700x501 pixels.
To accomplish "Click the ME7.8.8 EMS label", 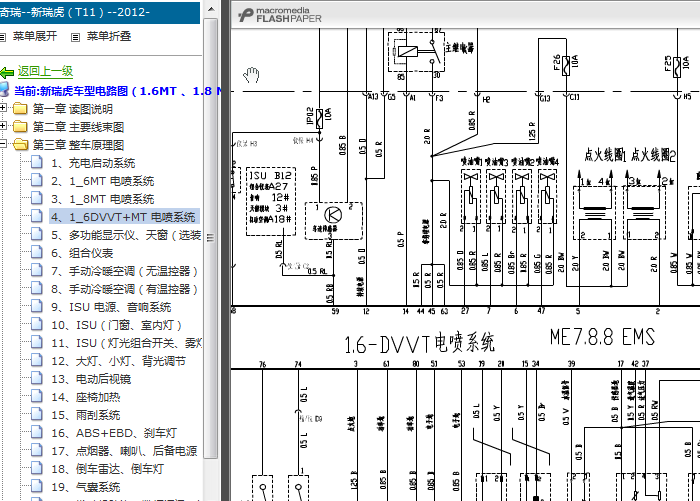I will coord(602,337).
